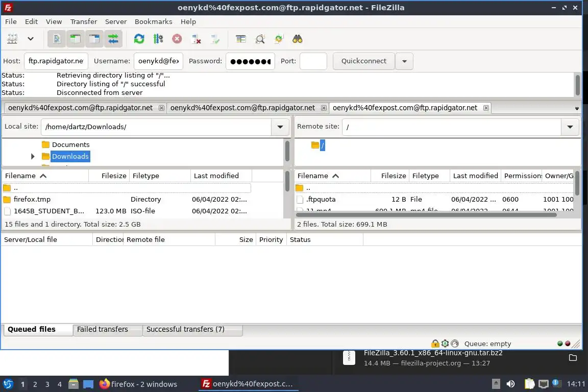Image resolution: width=588 pixels, height=392 pixels.
Task: Select the 1645B_STUDENT_B ISO file row
Action: [127, 211]
